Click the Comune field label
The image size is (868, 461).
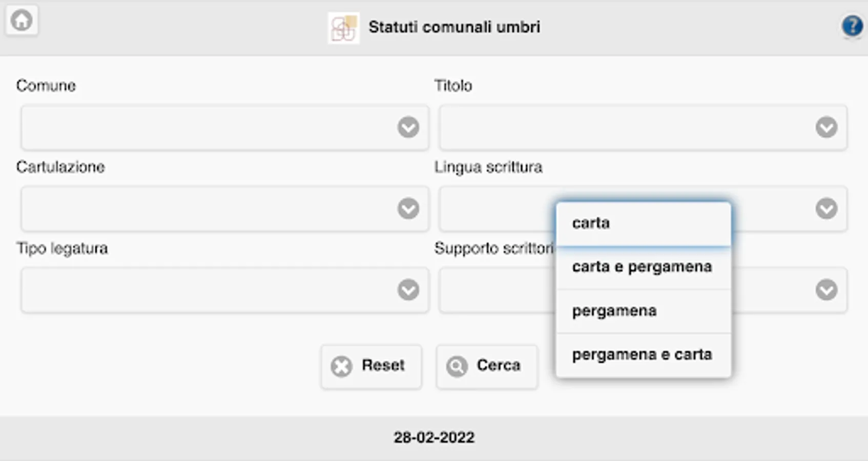point(46,86)
